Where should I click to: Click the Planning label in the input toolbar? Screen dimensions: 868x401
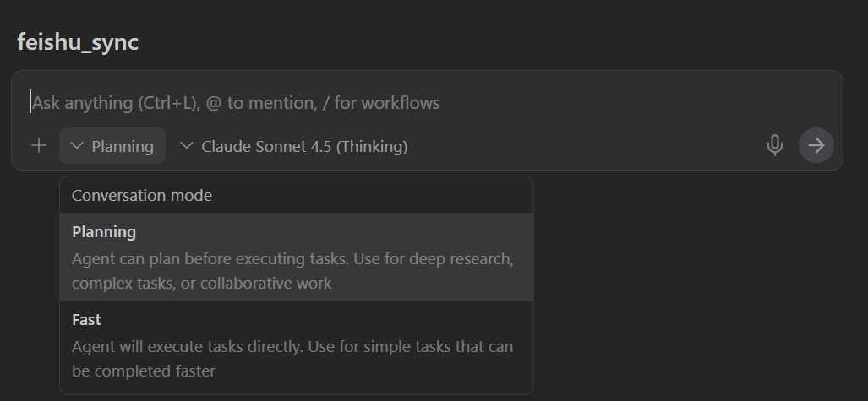pyautogui.click(x=123, y=146)
